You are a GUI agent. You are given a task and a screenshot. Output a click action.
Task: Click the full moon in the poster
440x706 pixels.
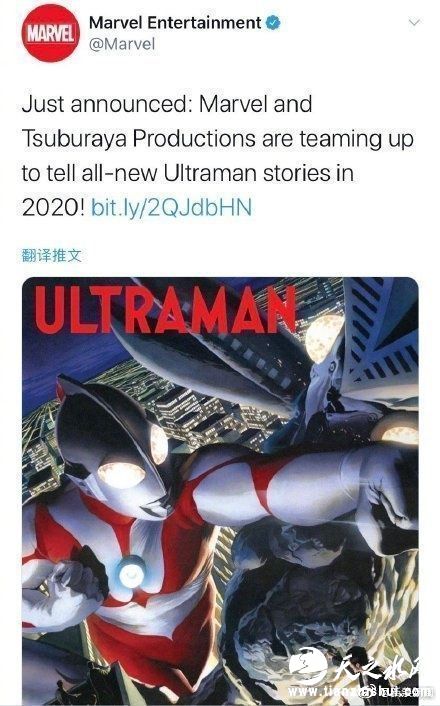(x=325, y=339)
